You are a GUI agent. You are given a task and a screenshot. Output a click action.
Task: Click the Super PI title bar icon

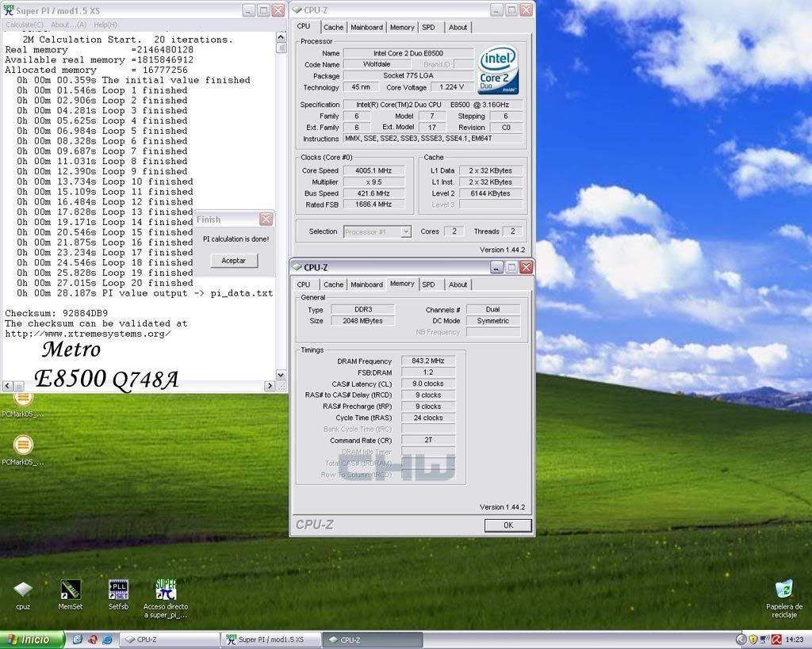(x=9, y=10)
